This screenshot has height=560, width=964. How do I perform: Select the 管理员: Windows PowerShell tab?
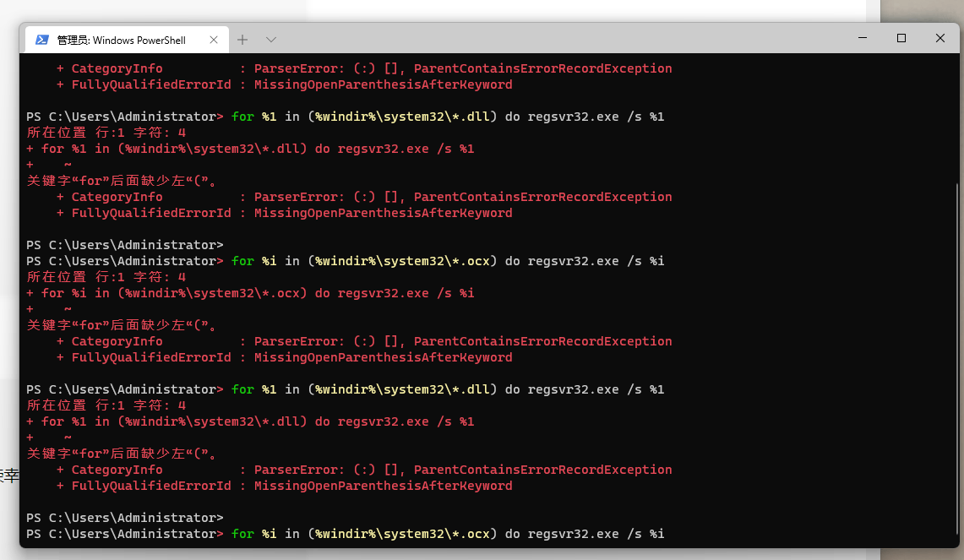(127, 40)
